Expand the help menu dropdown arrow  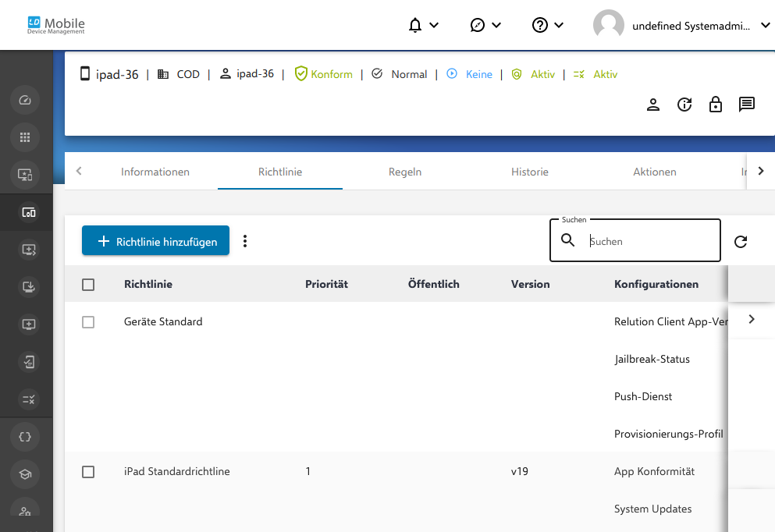pyautogui.click(x=559, y=25)
